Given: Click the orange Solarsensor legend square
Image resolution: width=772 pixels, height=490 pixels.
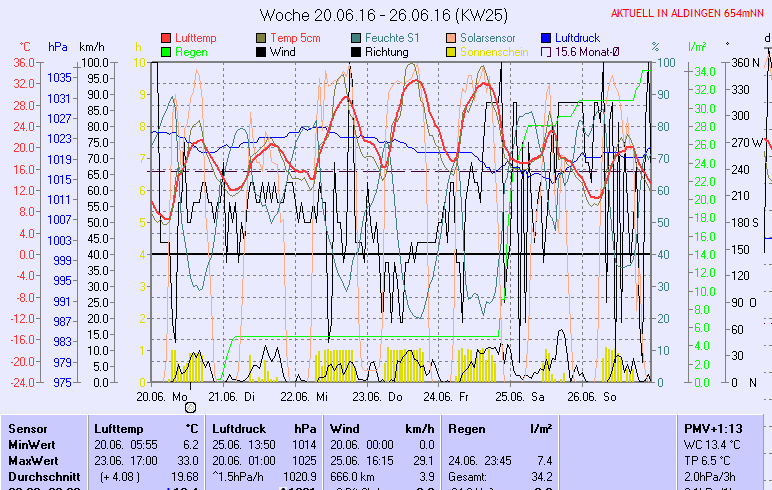Looking at the screenshot, I should click(x=452, y=38).
